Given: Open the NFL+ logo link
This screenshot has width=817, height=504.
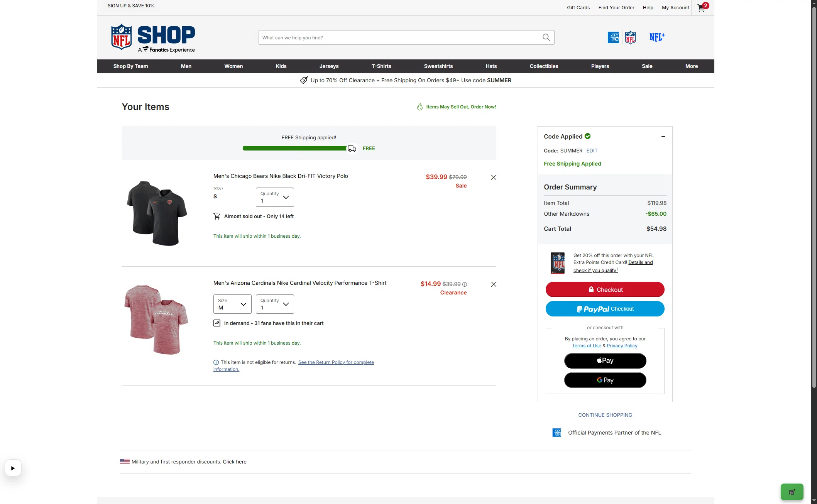Looking at the screenshot, I should pos(657,37).
